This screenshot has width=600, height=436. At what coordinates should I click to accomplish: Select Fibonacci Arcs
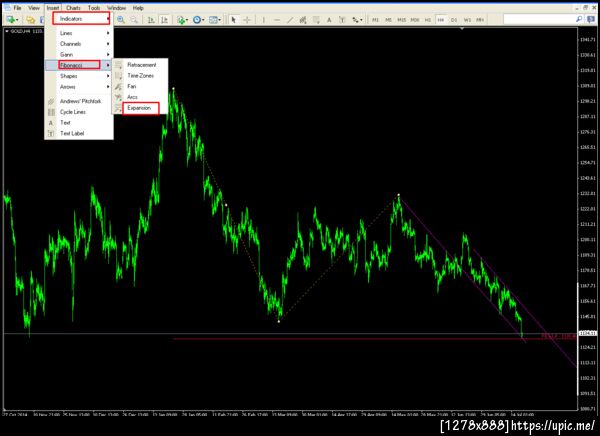click(140, 97)
